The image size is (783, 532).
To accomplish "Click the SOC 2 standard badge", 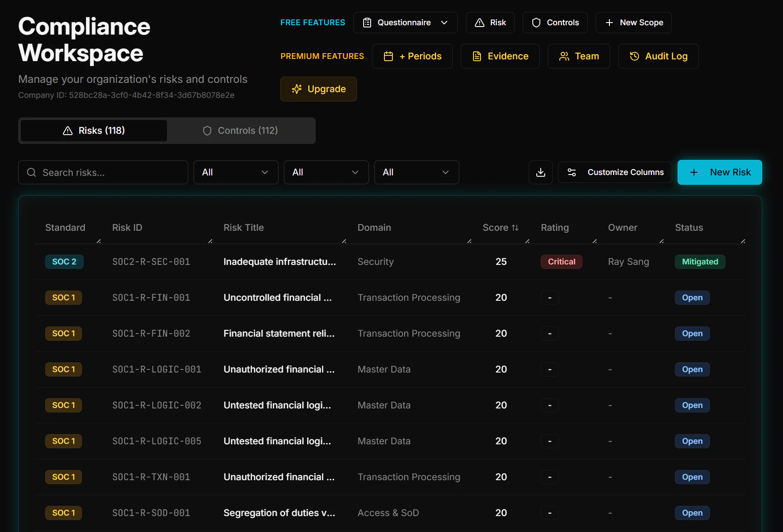I will (x=64, y=262).
